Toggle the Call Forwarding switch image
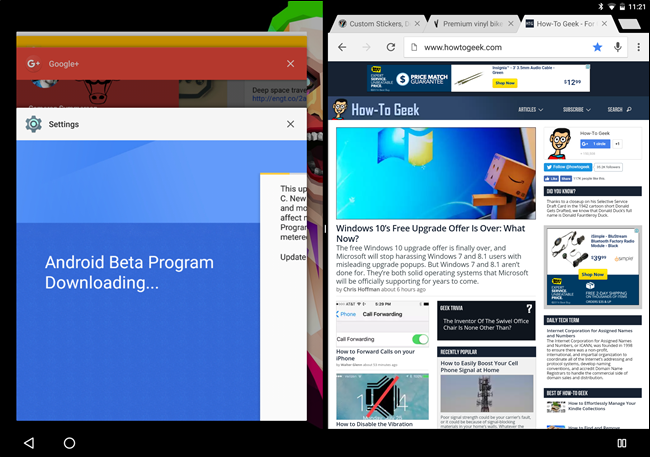This screenshot has width=650, height=457. coord(420,339)
